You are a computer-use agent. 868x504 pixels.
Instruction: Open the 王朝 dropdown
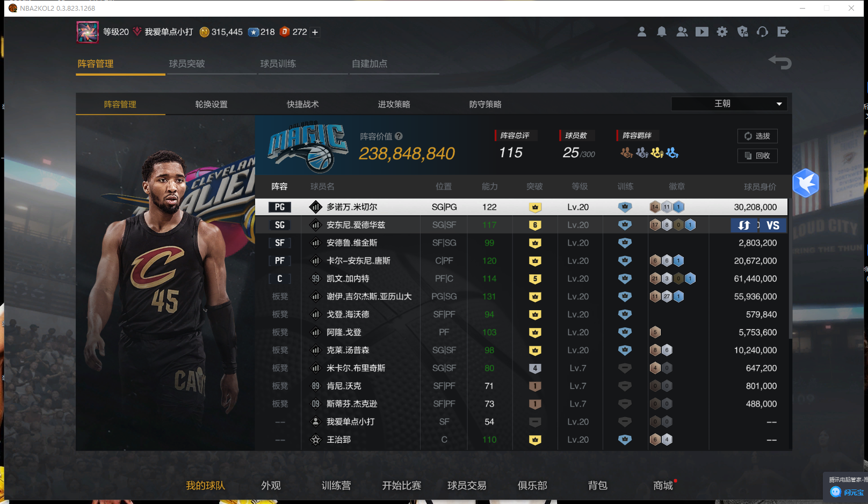[729, 104]
